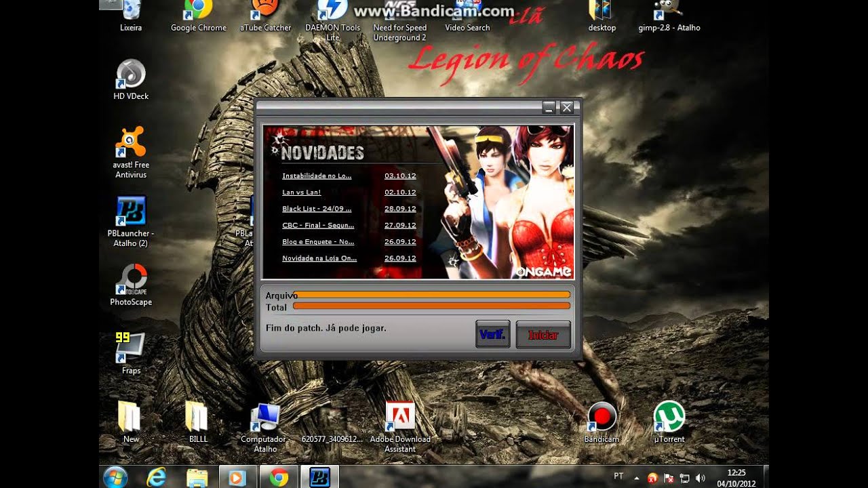Open news link Black List - 24/09

(x=317, y=209)
